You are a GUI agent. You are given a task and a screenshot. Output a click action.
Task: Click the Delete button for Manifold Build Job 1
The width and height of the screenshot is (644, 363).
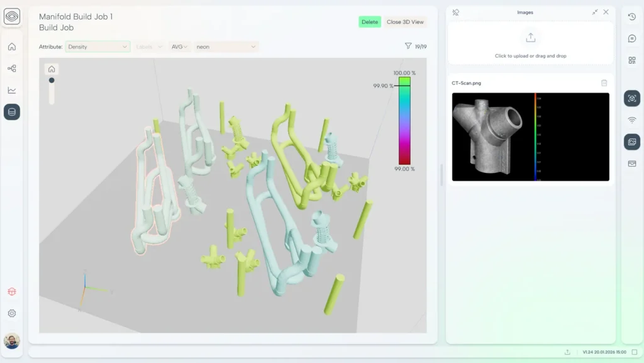pos(369,21)
